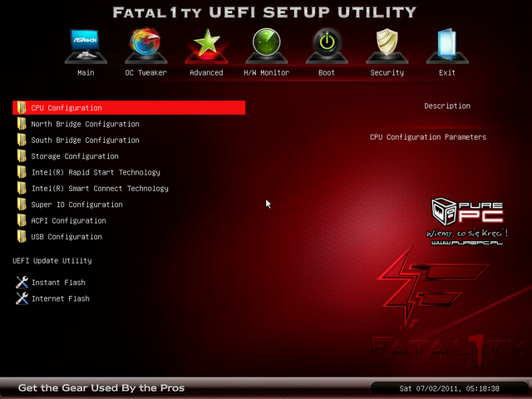
Task: Click the Advanced green star icon
Action: point(206,46)
